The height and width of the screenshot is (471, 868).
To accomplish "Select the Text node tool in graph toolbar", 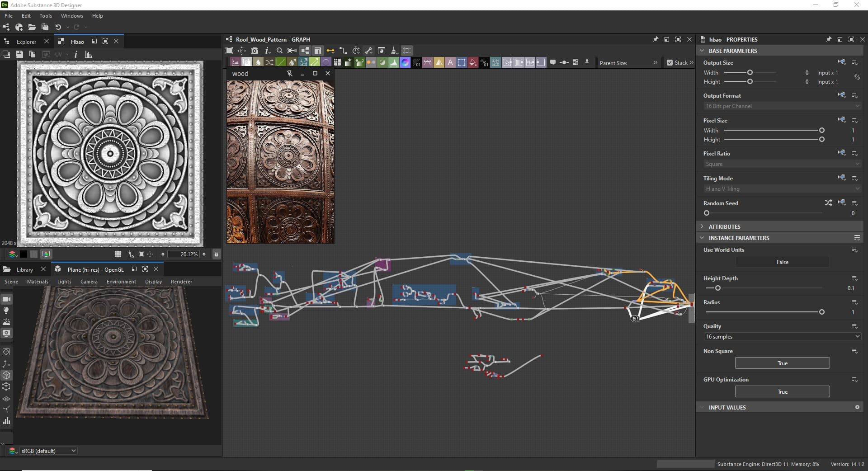I will (x=450, y=62).
